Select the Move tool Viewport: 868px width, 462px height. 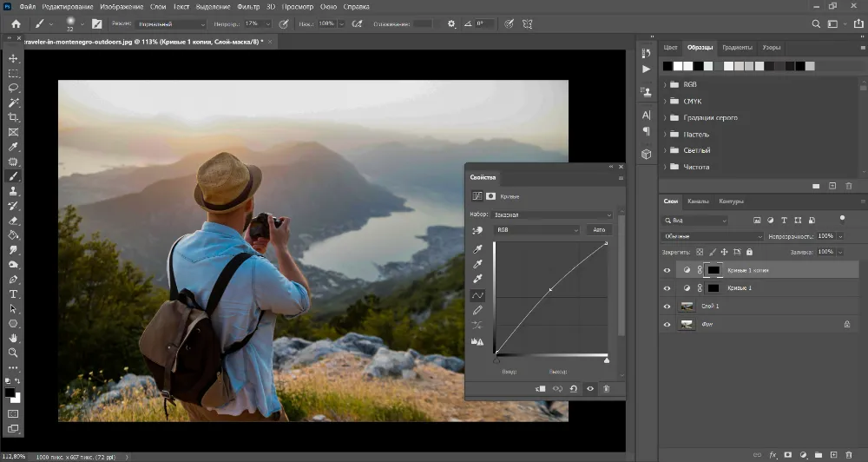(x=13, y=58)
